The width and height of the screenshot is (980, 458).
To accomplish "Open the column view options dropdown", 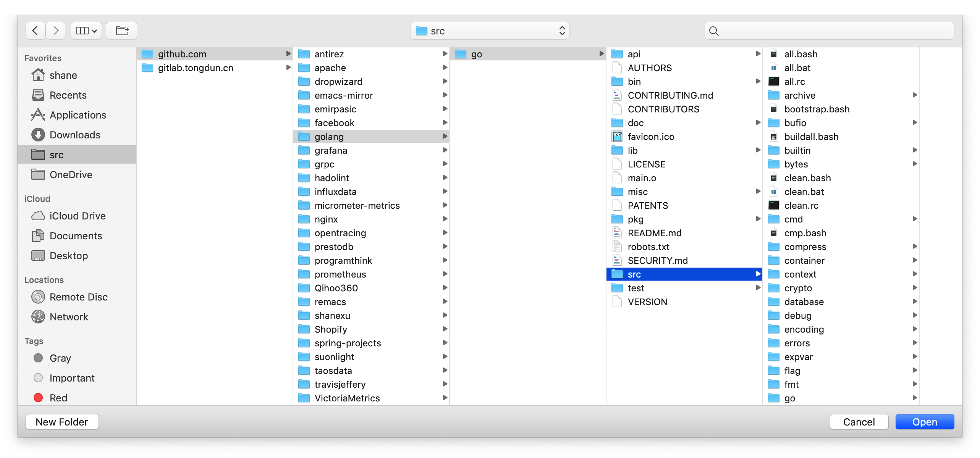I will [86, 31].
